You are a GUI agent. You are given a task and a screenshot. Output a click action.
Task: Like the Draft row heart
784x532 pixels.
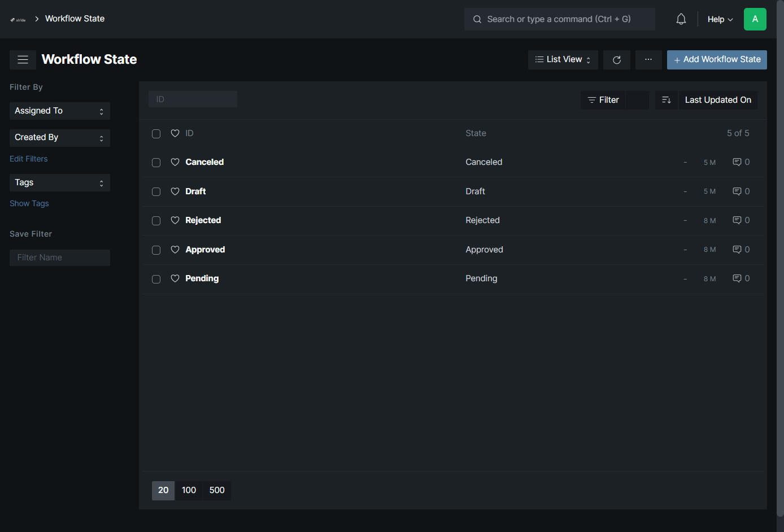click(x=175, y=191)
